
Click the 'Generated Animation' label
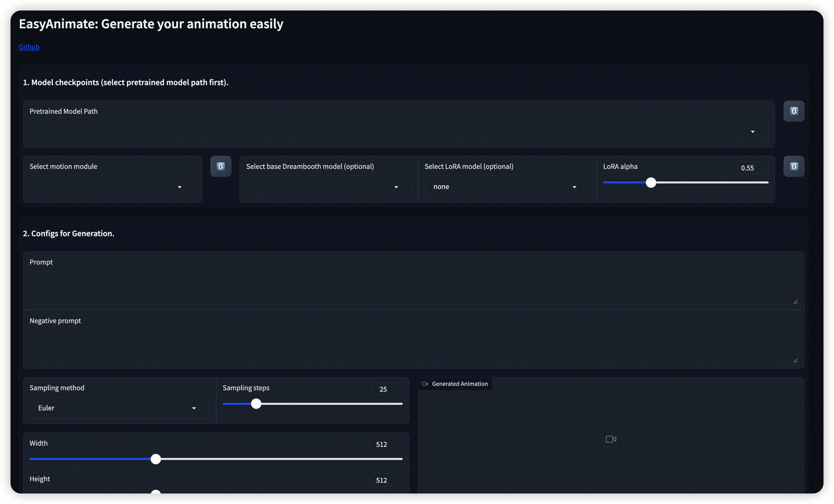[460, 384]
